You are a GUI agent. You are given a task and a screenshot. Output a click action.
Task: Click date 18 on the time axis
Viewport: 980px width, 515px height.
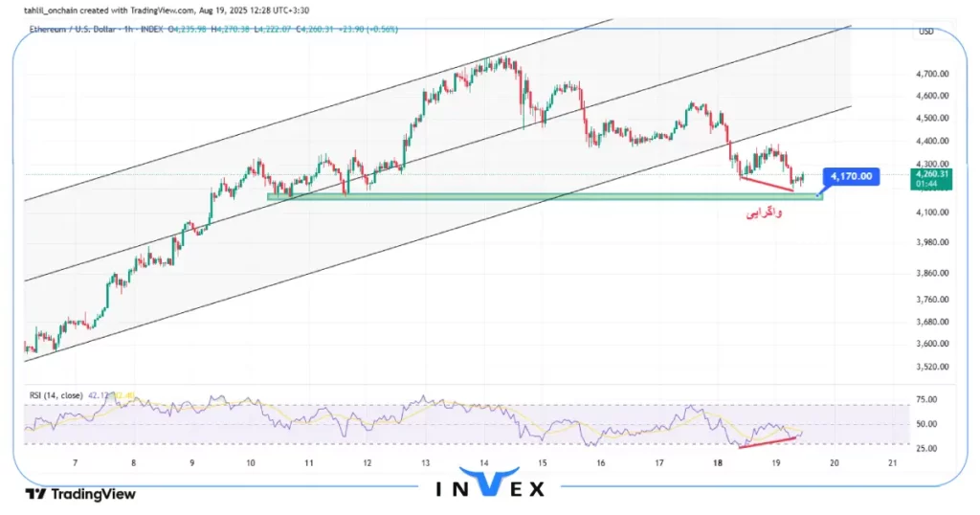pos(717,463)
